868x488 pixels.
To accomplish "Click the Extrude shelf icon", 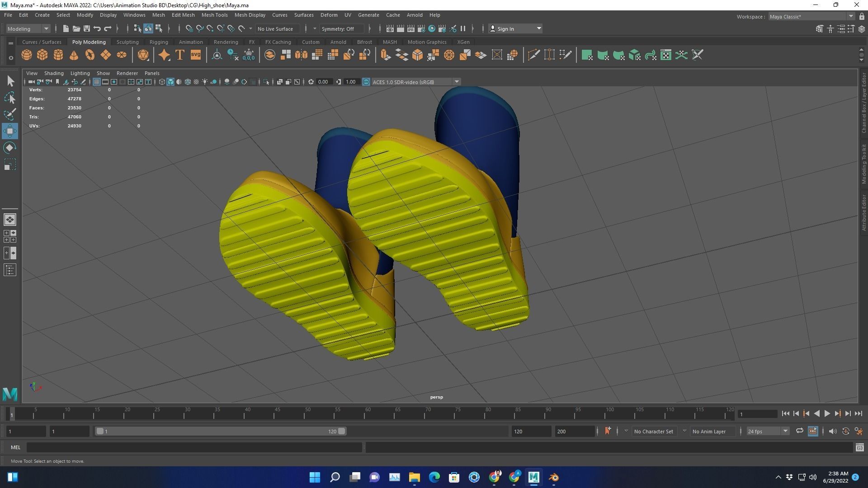I will [x=386, y=55].
